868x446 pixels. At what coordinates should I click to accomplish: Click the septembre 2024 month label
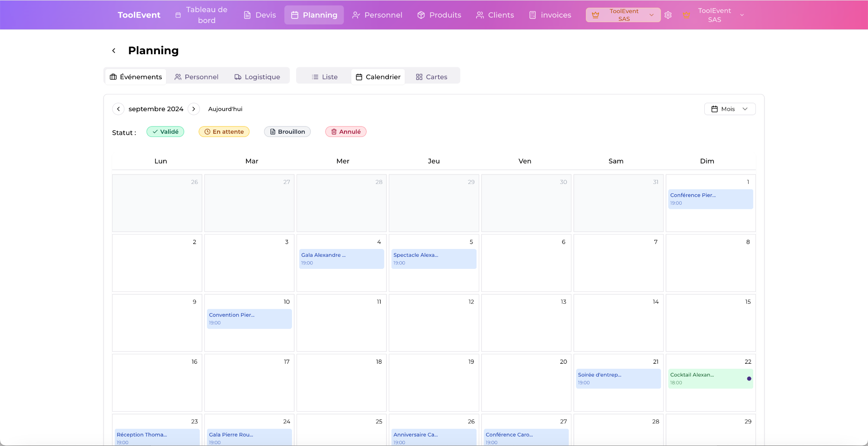click(x=156, y=109)
